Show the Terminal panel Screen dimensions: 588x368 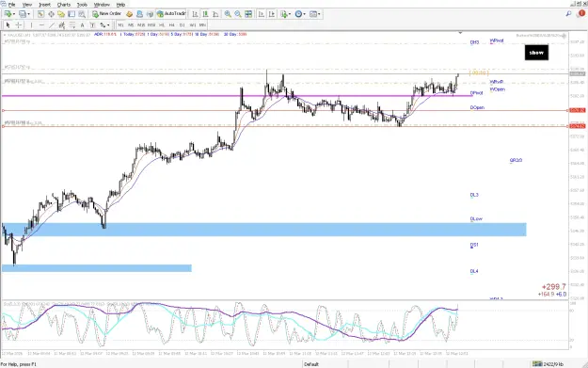[x=72, y=14]
